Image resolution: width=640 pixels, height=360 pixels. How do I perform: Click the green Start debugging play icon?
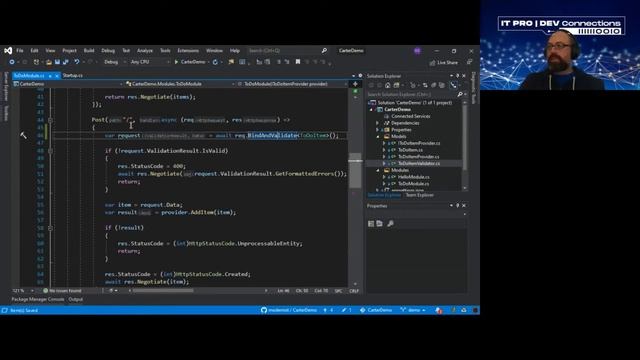[176, 62]
